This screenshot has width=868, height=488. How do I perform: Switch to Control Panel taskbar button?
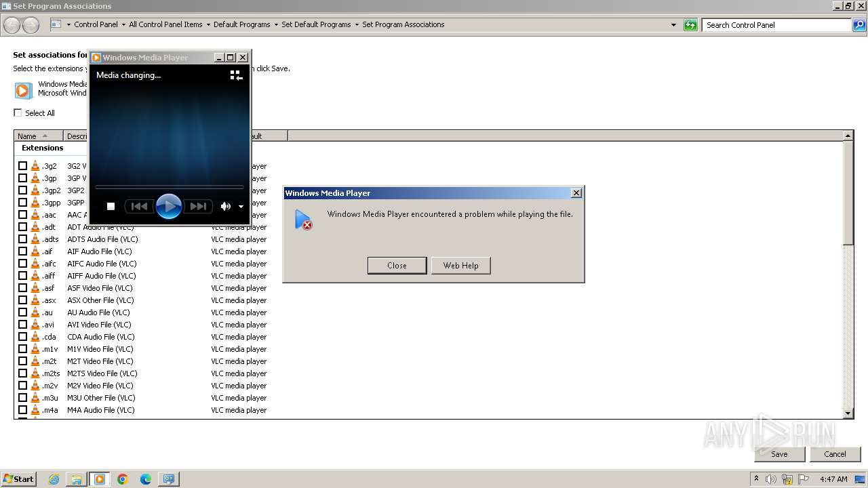pos(168,479)
